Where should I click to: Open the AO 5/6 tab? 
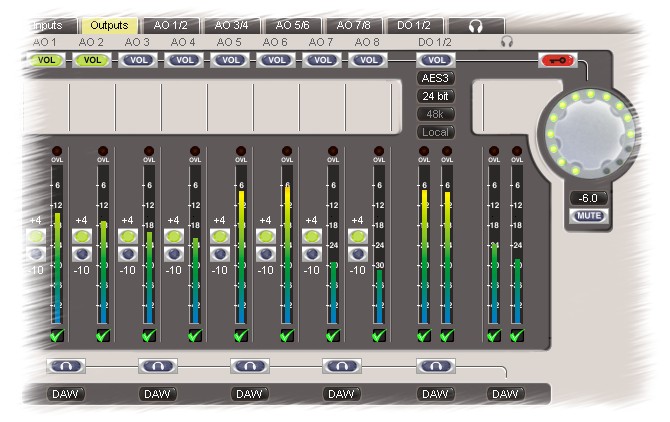point(293,25)
